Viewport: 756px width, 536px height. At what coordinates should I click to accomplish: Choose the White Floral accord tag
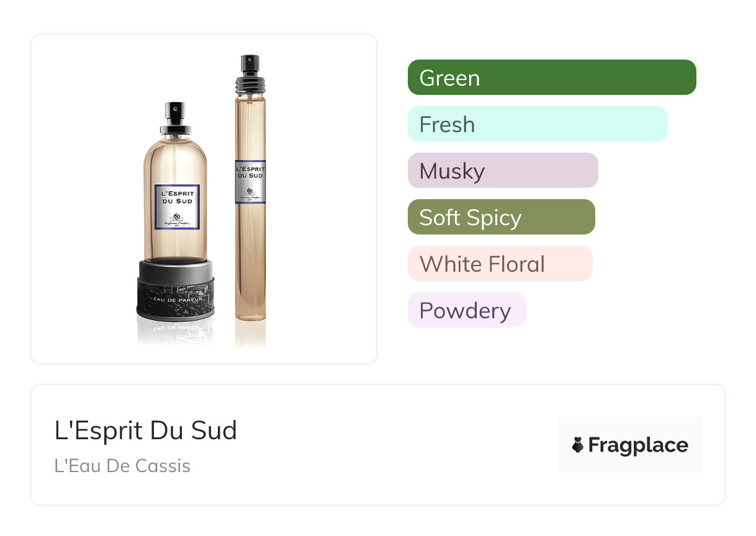[x=500, y=264]
